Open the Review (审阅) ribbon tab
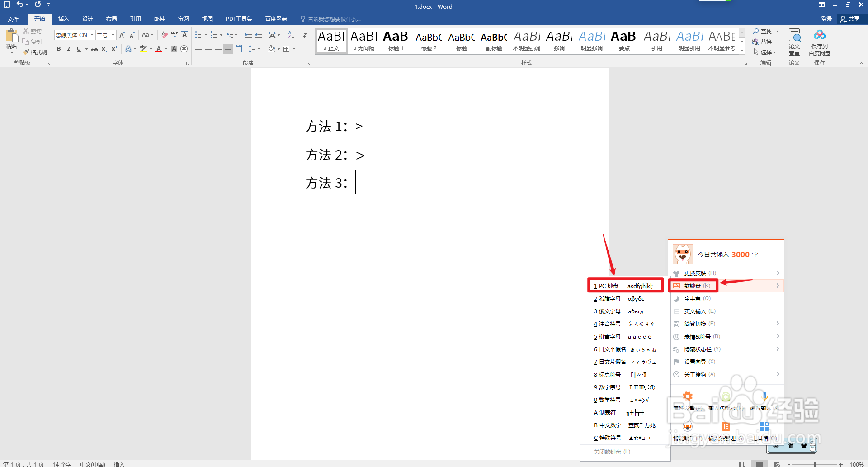The height and width of the screenshot is (467, 868). point(183,19)
